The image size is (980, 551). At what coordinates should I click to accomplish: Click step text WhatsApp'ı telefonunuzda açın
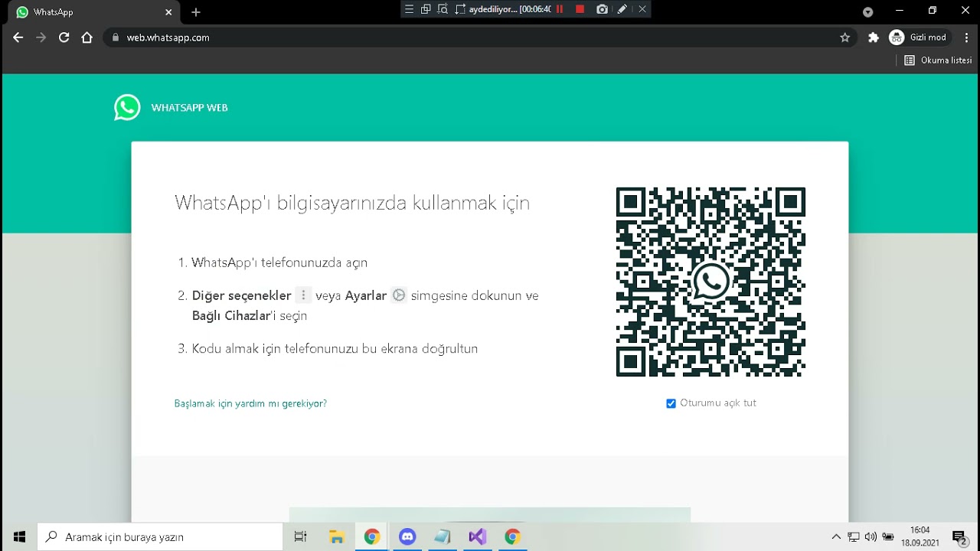[x=279, y=262]
